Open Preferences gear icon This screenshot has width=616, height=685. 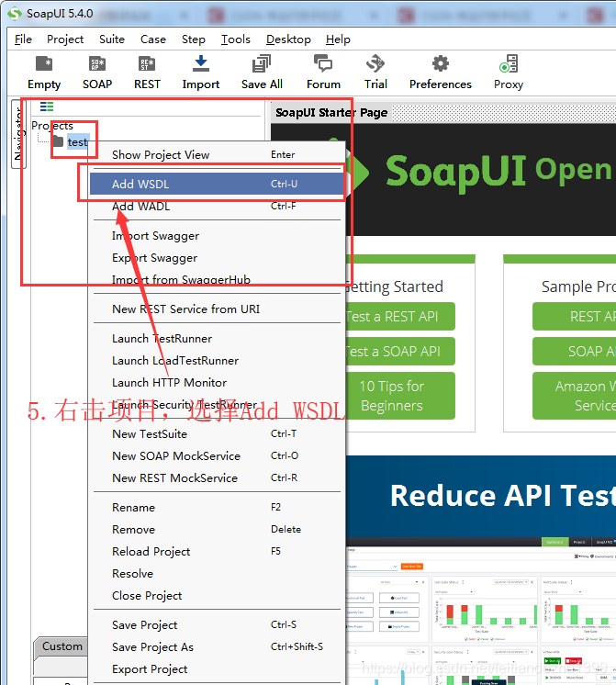pos(441,63)
